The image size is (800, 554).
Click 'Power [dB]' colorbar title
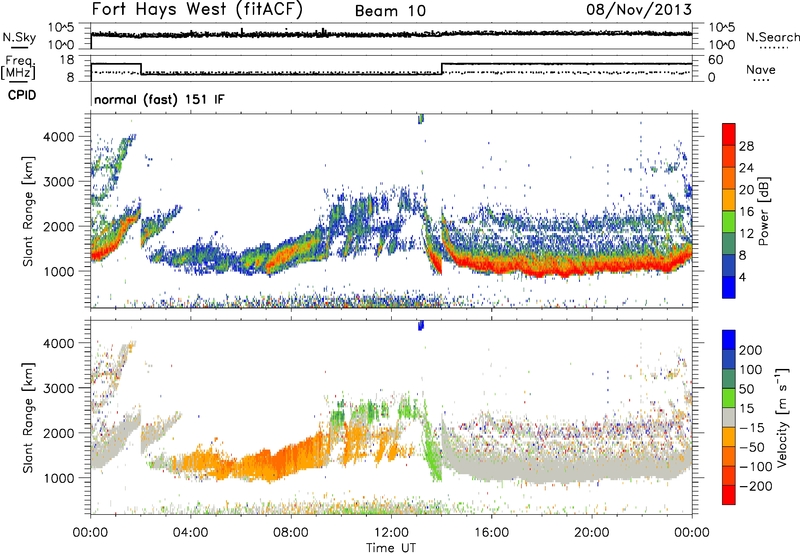[x=764, y=211]
